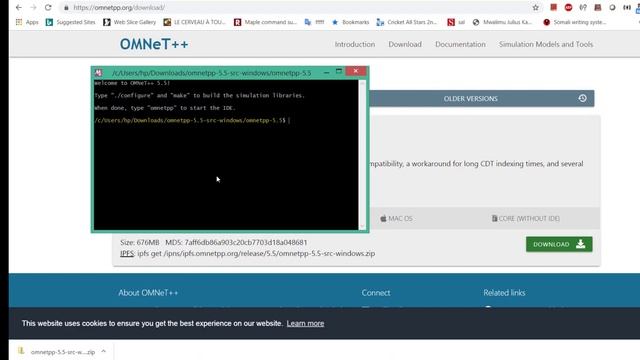
Task: Click the history clock icon on Older Versions
Action: coord(582,98)
